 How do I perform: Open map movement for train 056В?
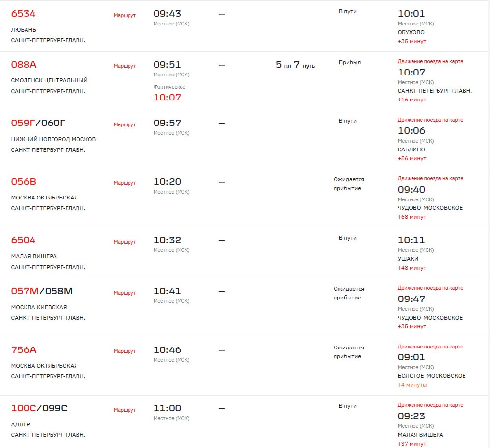(430, 178)
